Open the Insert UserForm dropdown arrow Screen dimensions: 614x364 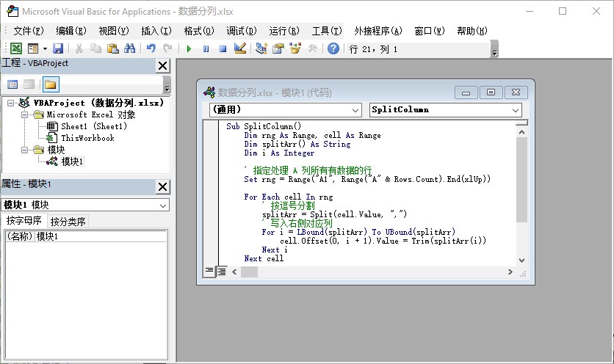coord(45,49)
